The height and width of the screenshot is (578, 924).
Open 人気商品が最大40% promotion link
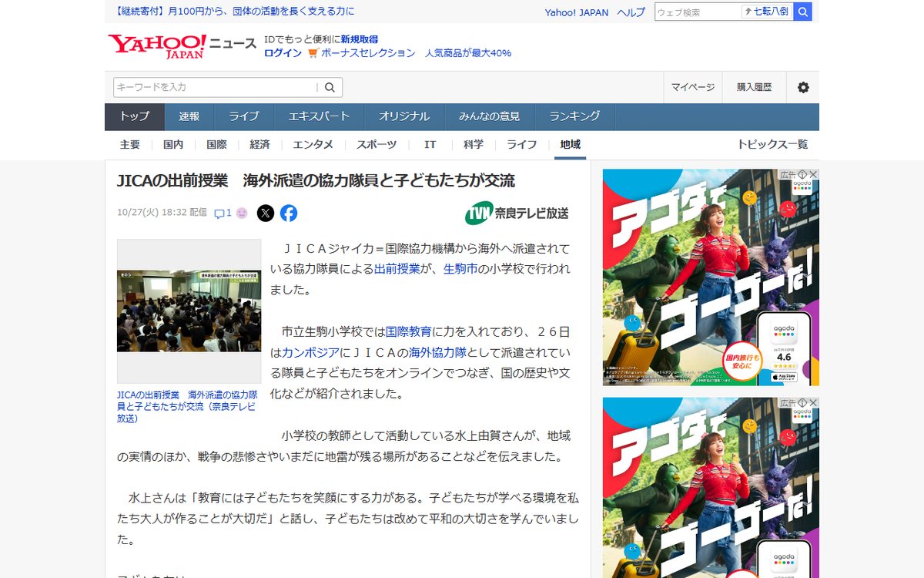(x=468, y=53)
